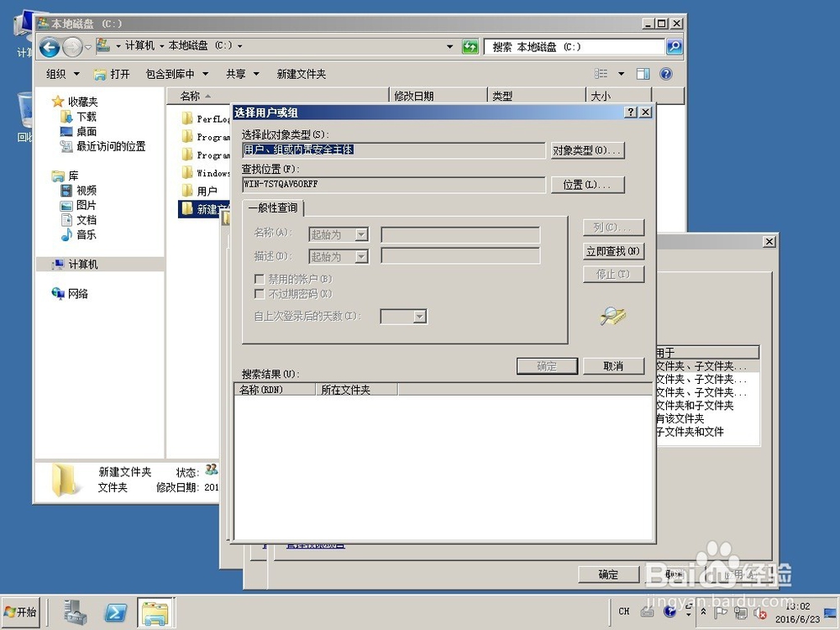840x630 pixels.
Task: Click the 查找位置 field showing WIN-7STQAV6ORFF
Action: click(392, 185)
